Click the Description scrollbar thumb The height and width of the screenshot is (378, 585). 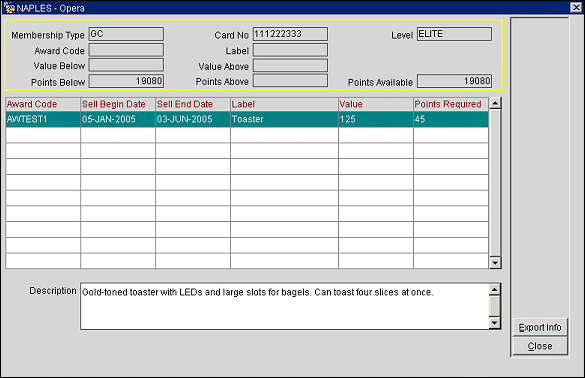tap(494, 306)
